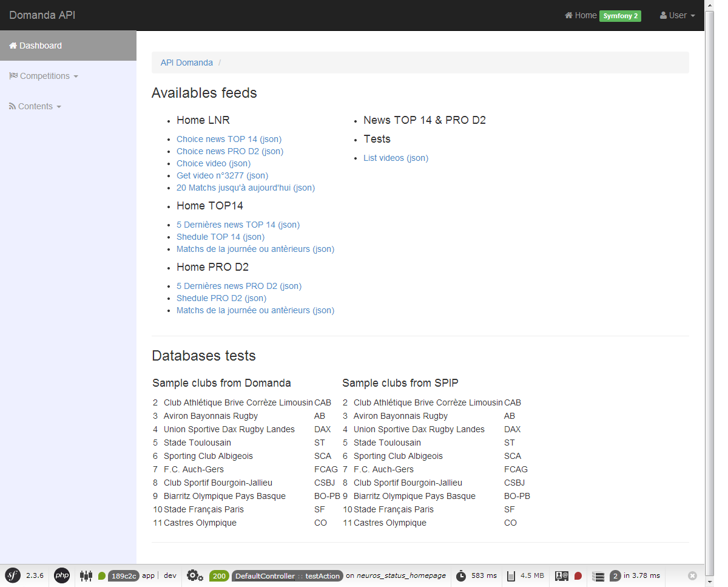The image size is (728, 587).
Task: Click the API Domanda breadcrumb
Action: click(186, 63)
